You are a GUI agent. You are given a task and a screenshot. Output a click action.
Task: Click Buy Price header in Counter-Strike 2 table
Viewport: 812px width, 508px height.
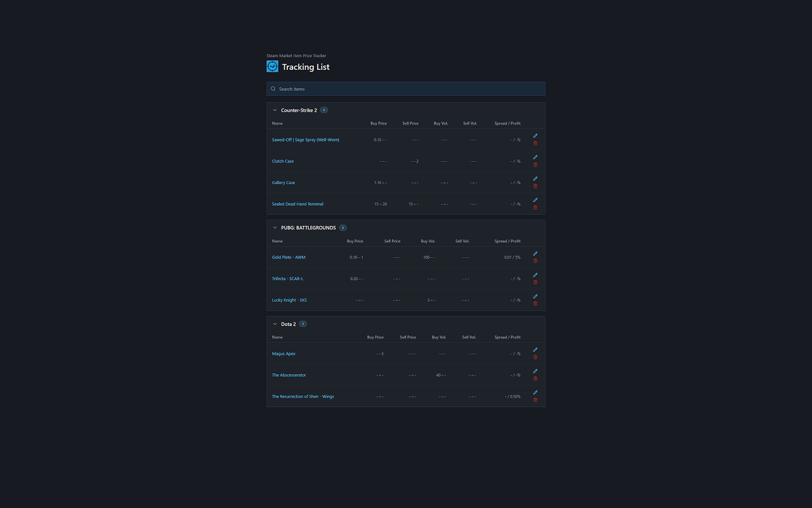(379, 123)
